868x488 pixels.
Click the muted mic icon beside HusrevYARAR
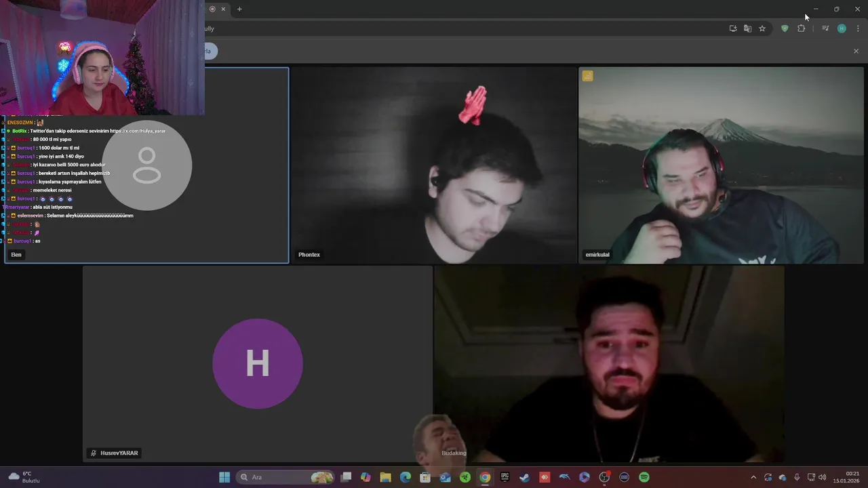point(94,453)
